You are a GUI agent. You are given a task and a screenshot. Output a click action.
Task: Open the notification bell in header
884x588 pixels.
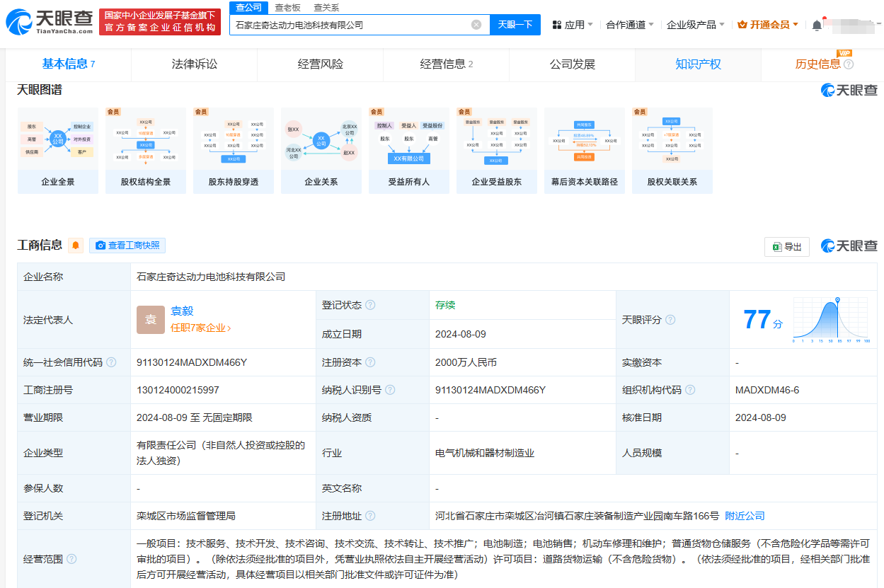tap(817, 25)
